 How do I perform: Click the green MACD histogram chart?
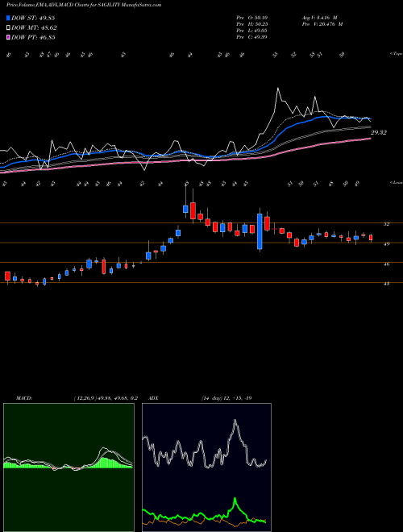tap(69, 468)
